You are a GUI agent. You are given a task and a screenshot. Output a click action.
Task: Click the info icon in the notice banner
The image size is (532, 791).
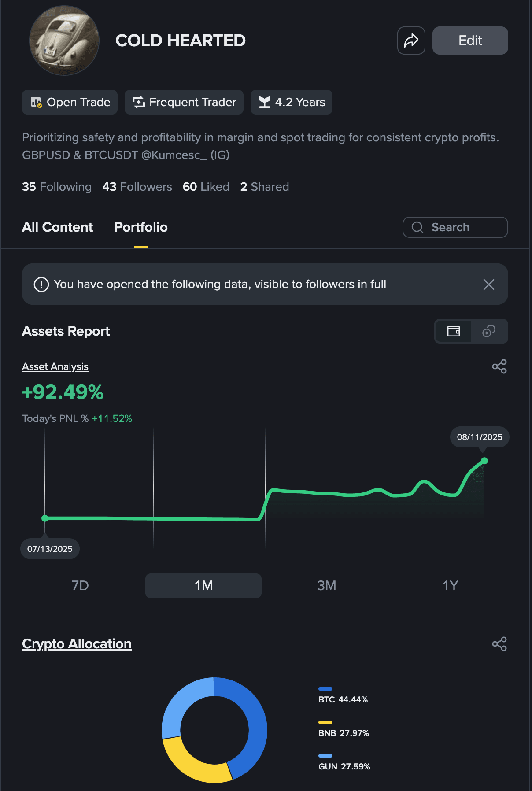41,285
